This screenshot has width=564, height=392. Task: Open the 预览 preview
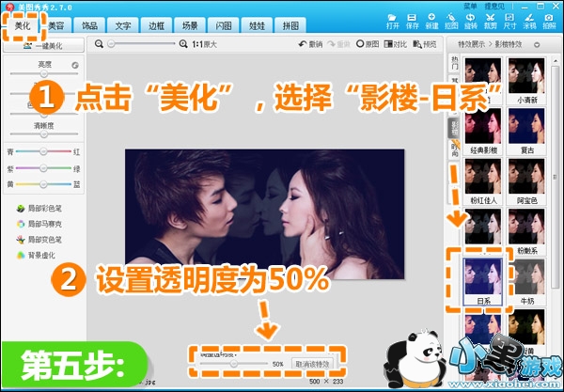[x=425, y=44]
